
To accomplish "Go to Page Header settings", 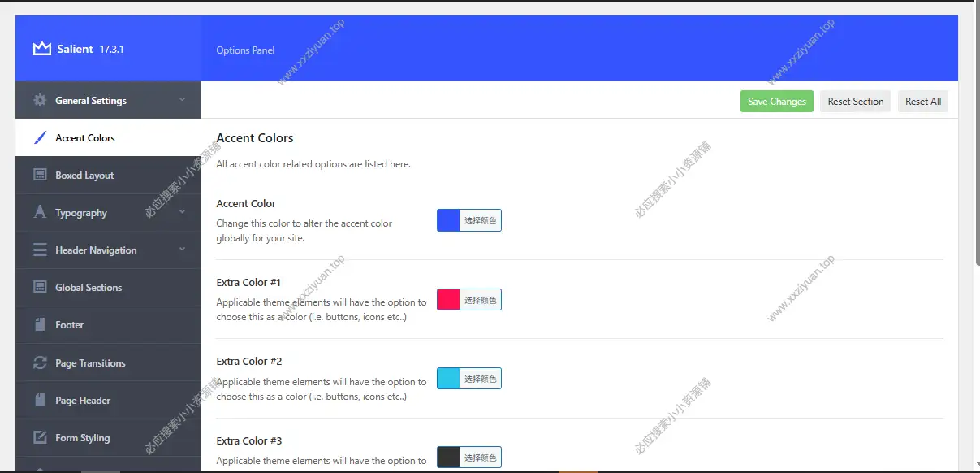I will [x=83, y=401].
